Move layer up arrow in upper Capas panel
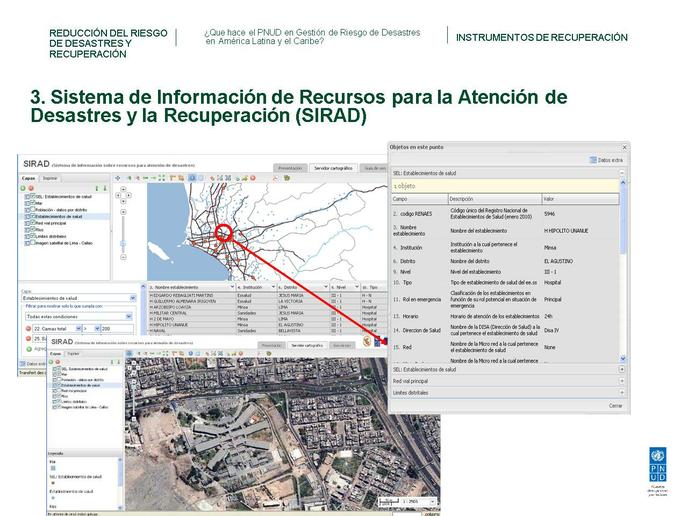 [97, 188]
